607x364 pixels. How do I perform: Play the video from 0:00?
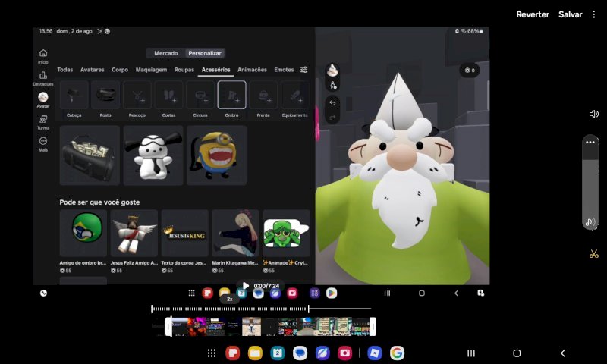point(245,285)
